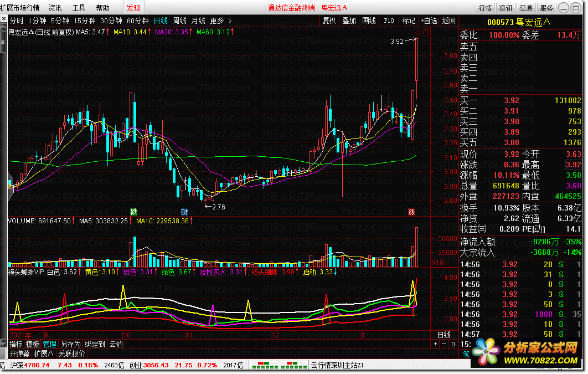Click the small rectangle icon beside the diamond
Viewport: 588px width, 374px height.
point(426,33)
